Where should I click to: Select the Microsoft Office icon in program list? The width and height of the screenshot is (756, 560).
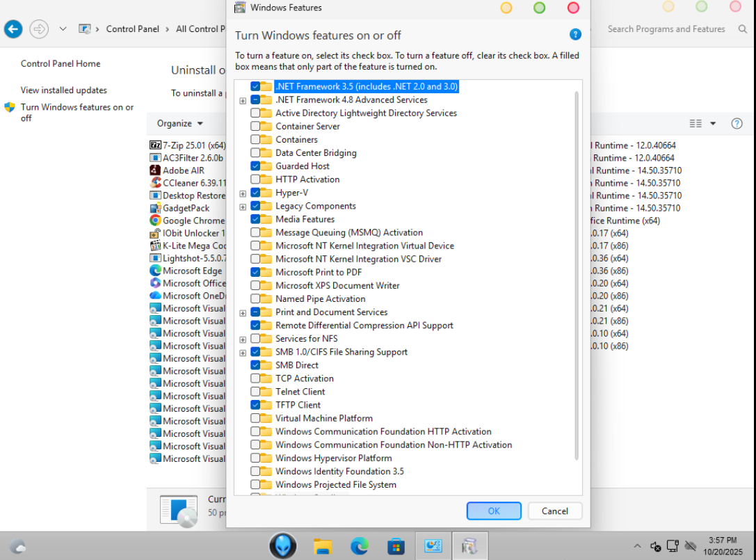pyautogui.click(x=155, y=283)
